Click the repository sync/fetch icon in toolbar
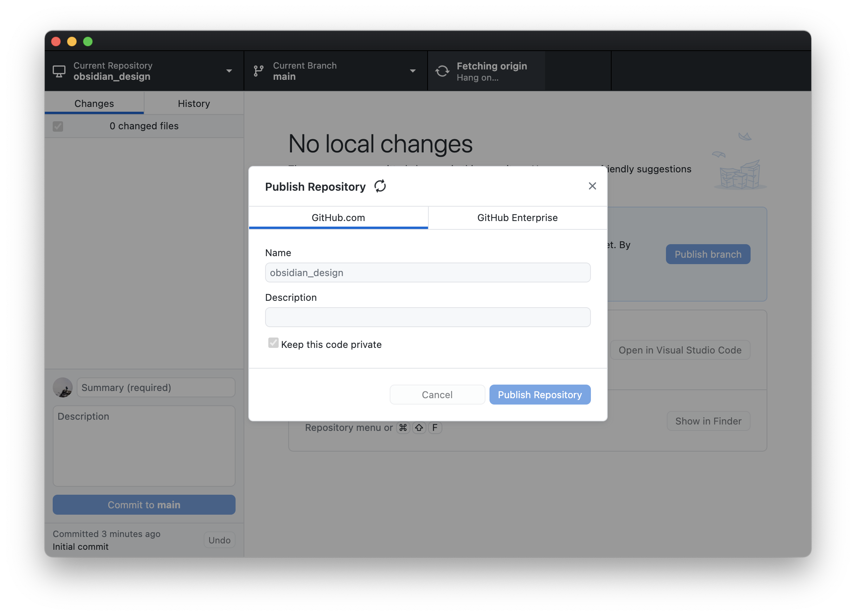 (441, 71)
